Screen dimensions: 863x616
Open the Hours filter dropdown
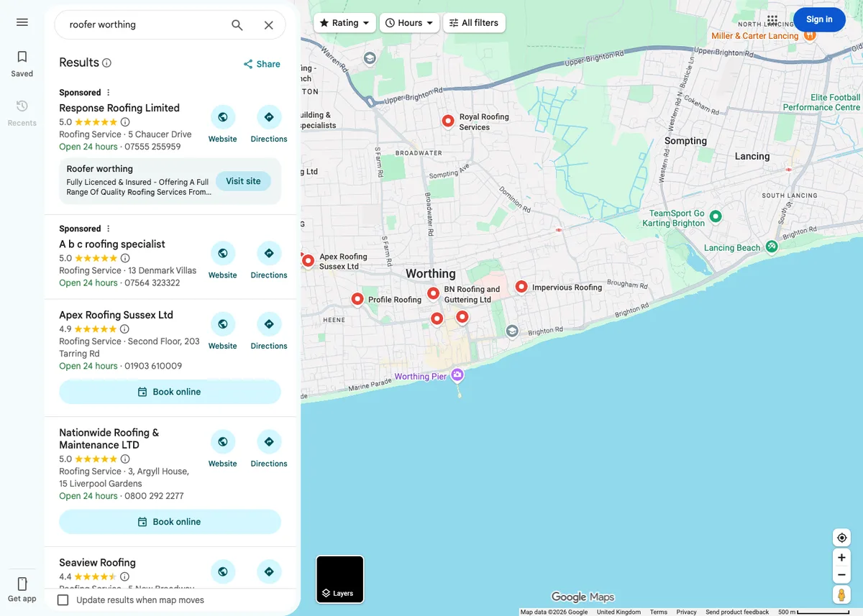click(x=409, y=23)
